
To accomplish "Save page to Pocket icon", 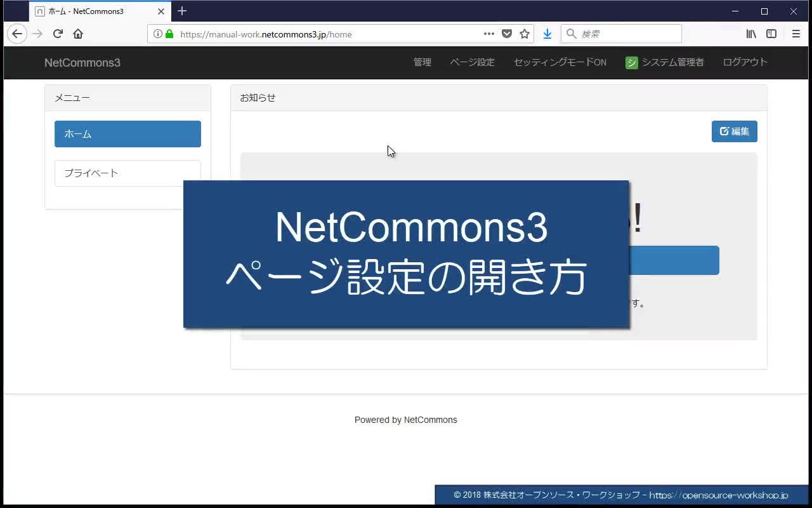I will [507, 34].
